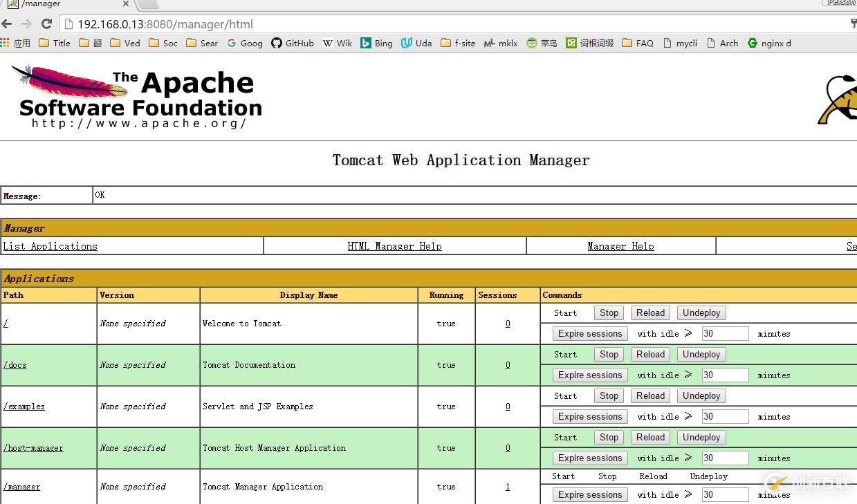Open the nginx d bookmark
Screen dimensions: 857x504
pyautogui.click(x=769, y=43)
